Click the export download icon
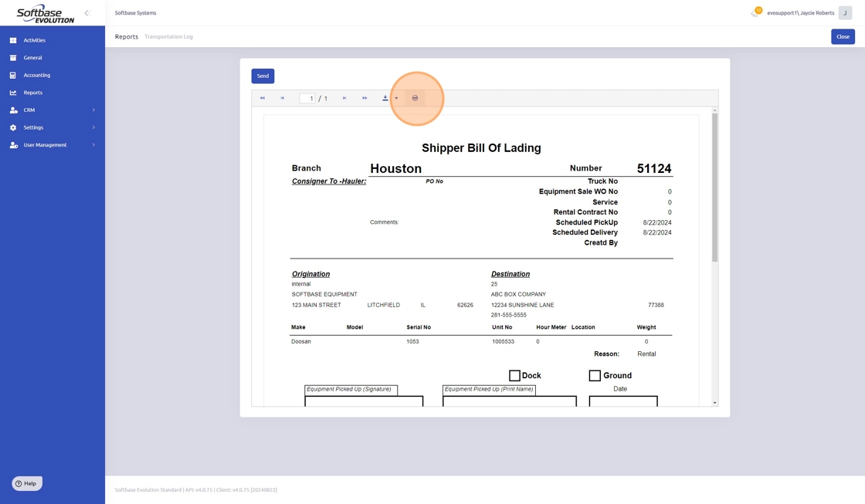The width and height of the screenshot is (865, 504). (385, 98)
